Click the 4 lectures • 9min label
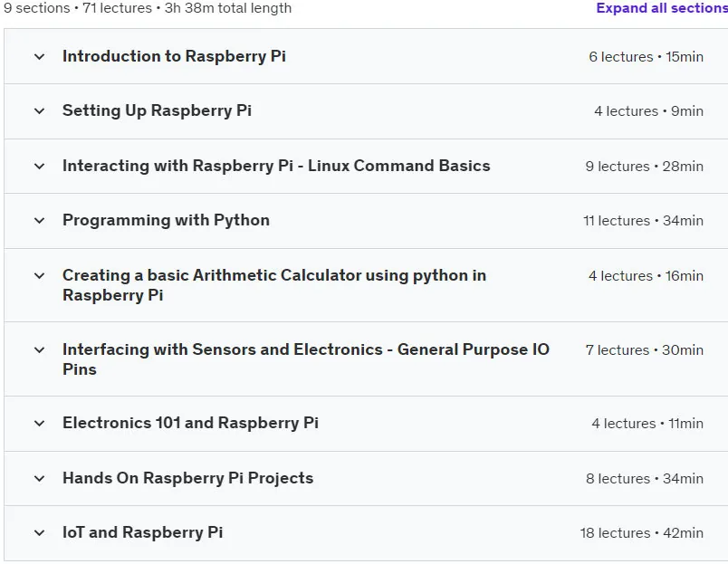The image size is (728, 564). point(648,111)
